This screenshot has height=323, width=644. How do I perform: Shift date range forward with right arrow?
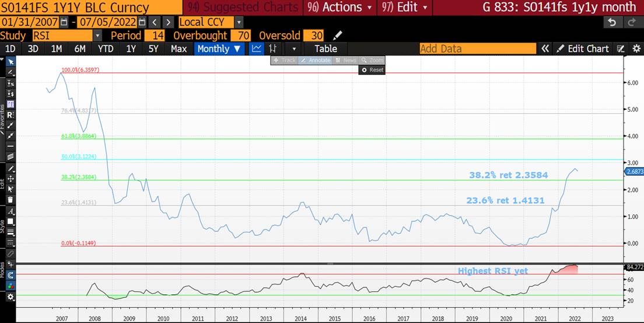pyautogui.click(x=168, y=22)
